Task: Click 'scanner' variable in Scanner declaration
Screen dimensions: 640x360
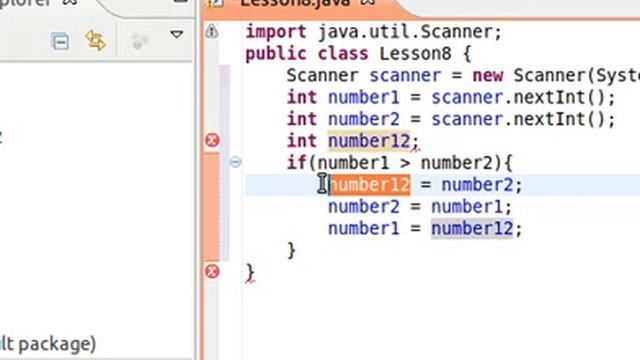Action: click(x=405, y=76)
